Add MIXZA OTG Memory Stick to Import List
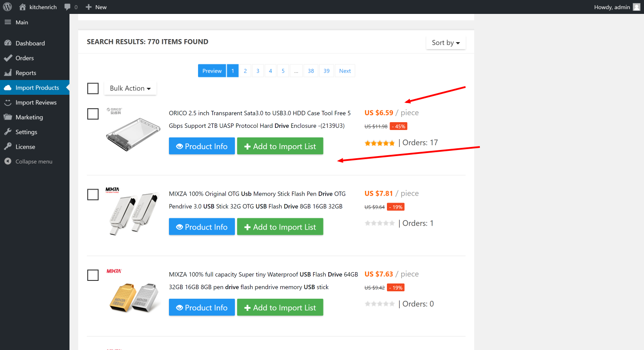The image size is (644, 350). [280, 227]
